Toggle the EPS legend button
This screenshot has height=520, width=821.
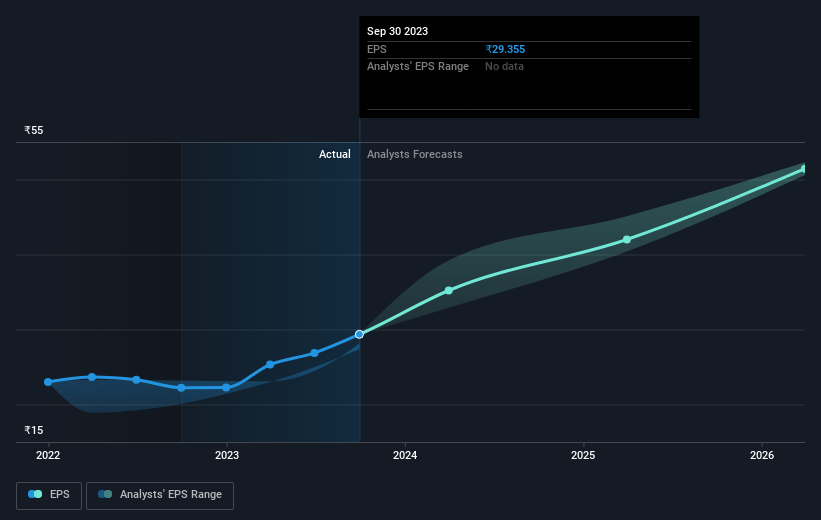[49, 495]
